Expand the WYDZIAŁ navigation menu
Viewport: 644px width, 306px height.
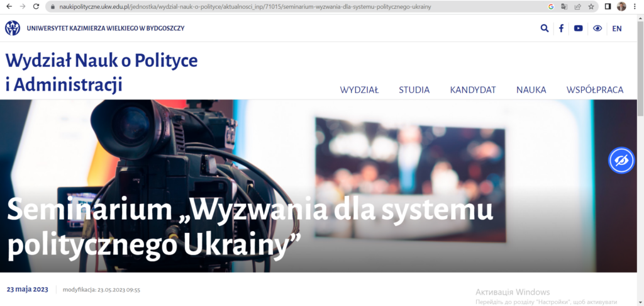pyautogui.click(x=359, y=90)
